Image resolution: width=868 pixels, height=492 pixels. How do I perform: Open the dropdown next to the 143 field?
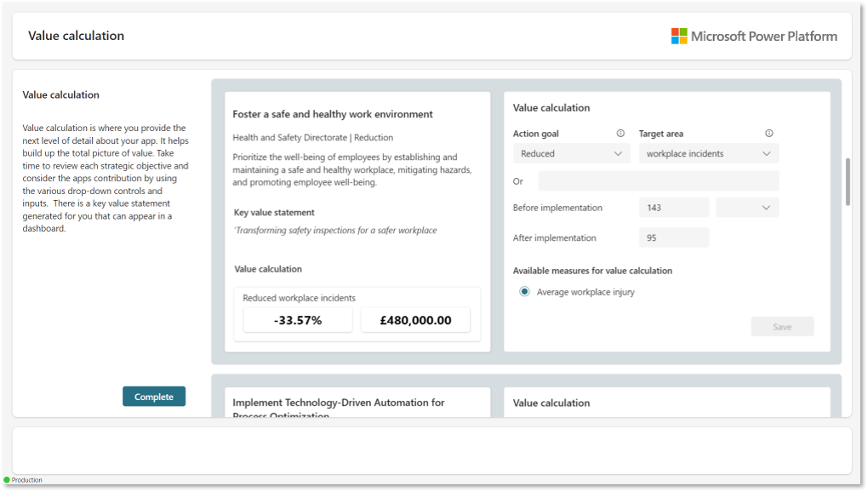pyautogui.click(x=747, y=208)
